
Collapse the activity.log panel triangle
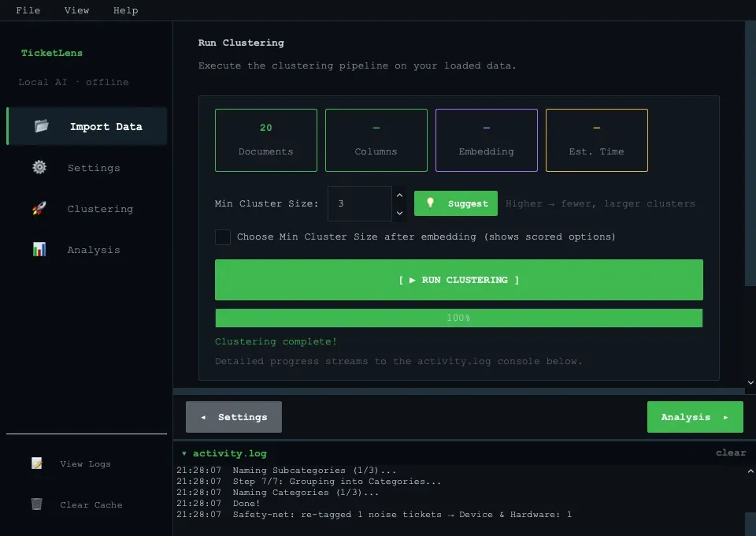pyautogui.click(x=184, y=453)
